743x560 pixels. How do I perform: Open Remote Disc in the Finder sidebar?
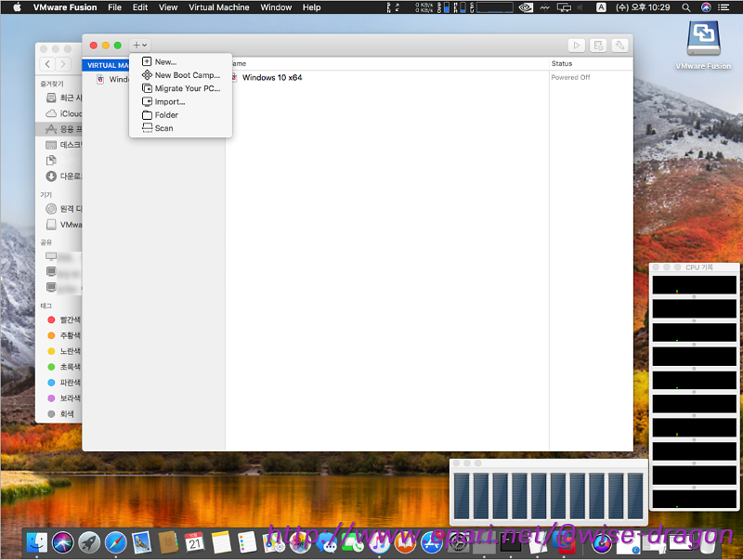point(63,208)
